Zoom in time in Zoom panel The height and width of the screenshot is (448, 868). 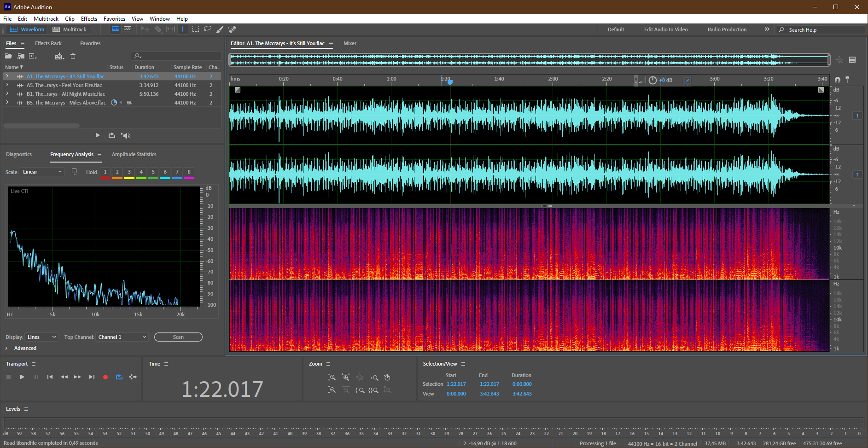(346, 377)
